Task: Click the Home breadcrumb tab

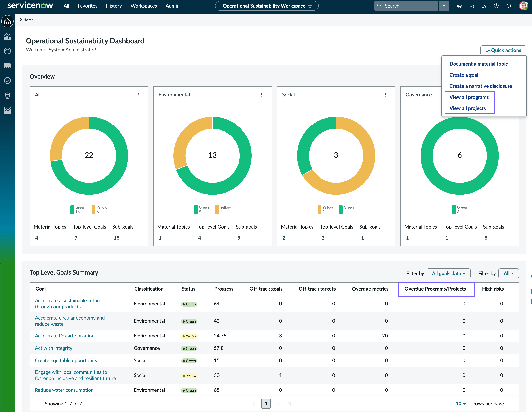Action: tap(26, 20)
